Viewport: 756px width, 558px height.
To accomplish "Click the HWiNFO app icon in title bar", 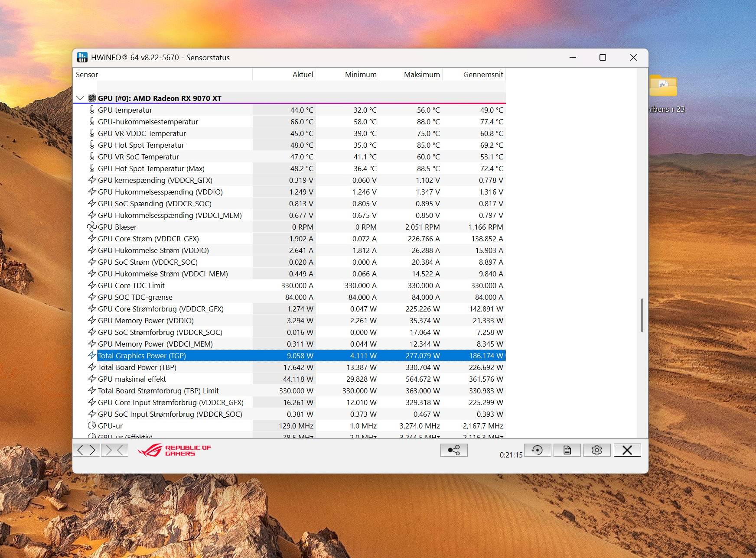I will point(82,57).
